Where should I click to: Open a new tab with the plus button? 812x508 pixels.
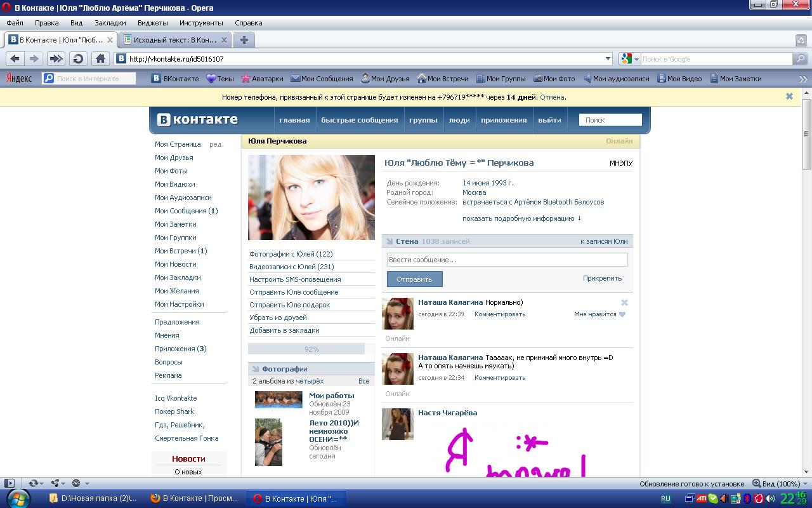[x=244, y=40]
